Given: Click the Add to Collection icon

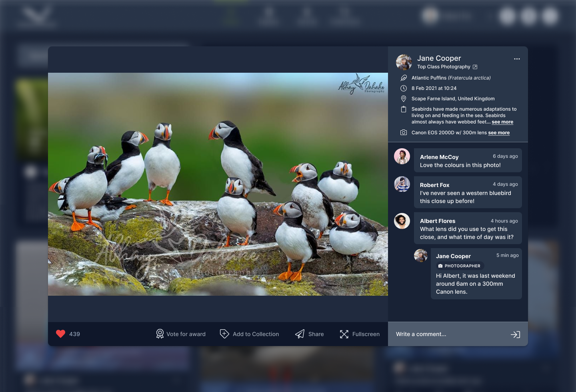Looking at the screenshot, I should click(224, 334).
